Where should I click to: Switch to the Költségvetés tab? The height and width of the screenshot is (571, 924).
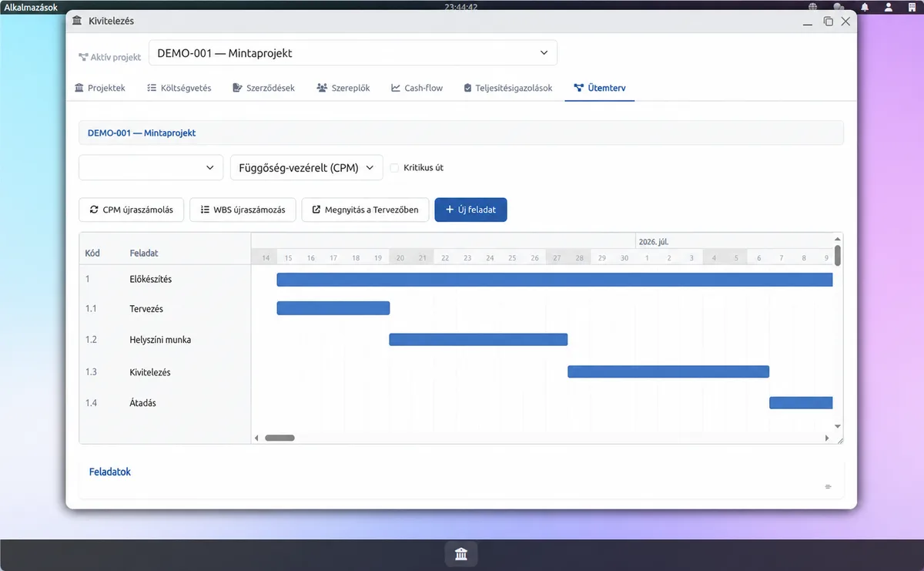(x=179, y=88)
